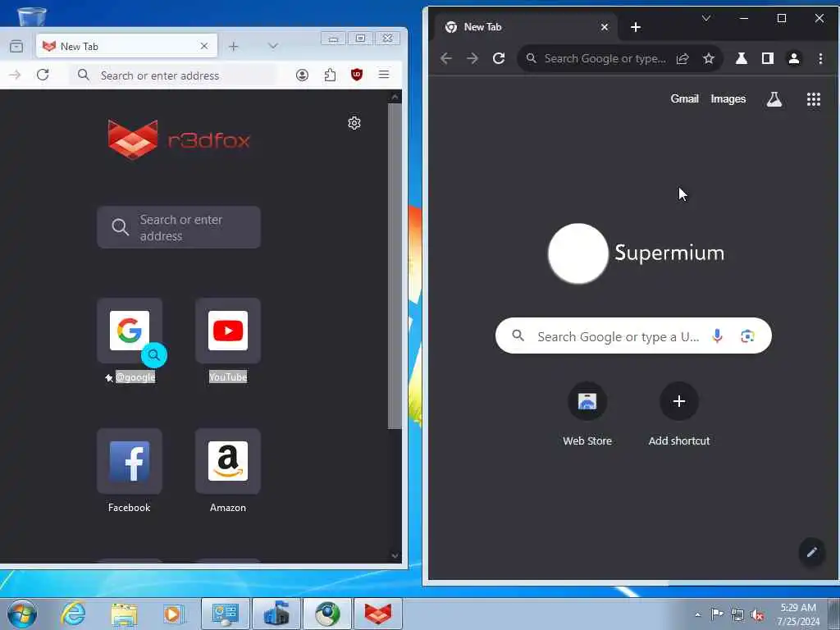Show hidden tray icons arrow

(697, 614)
